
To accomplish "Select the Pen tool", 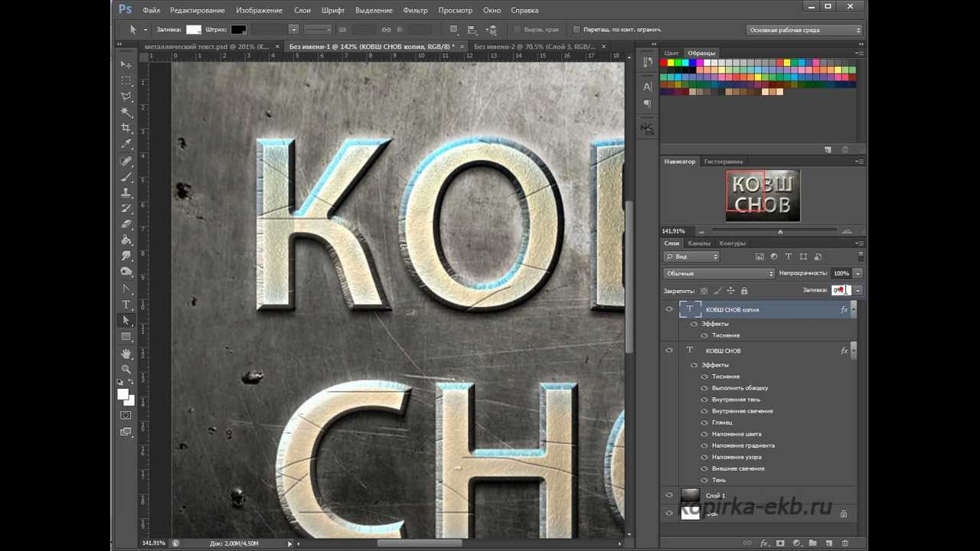I will coord(126,289).
